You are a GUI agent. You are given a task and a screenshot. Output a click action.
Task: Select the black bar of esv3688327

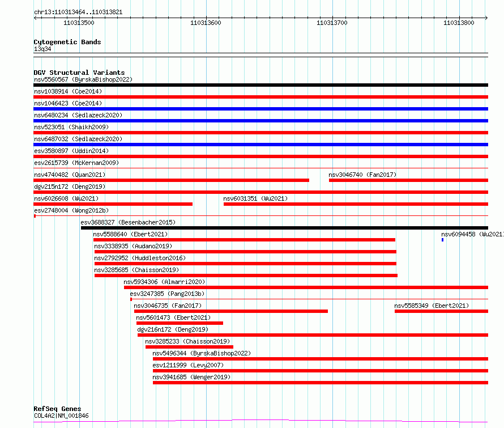tap(284, 228)
